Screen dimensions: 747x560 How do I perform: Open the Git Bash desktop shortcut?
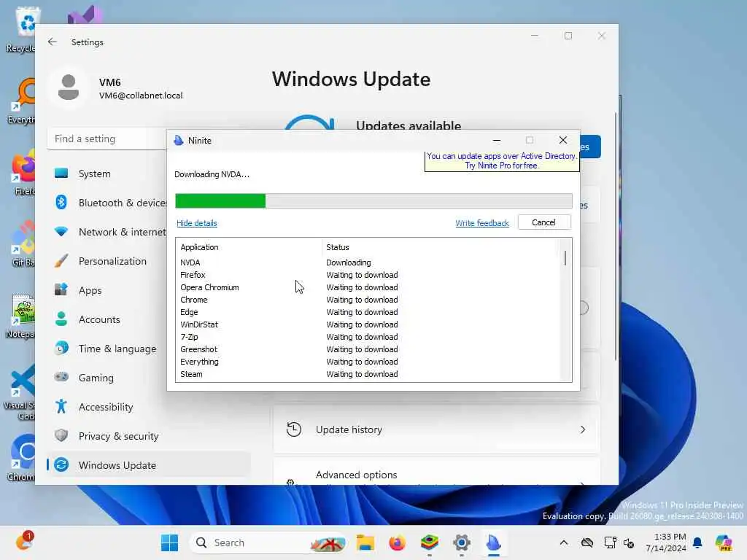23,244
